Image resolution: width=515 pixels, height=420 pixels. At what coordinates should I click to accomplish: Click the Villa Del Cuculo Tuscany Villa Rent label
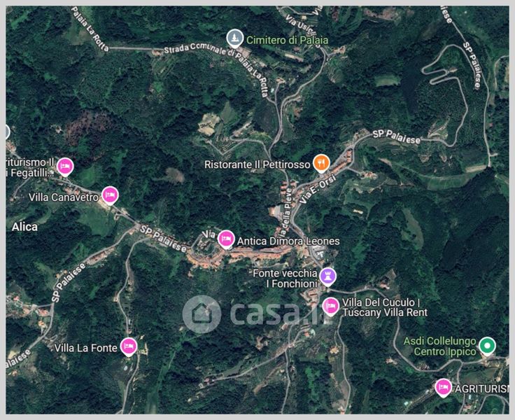pyautogui.click(x=385, y=307)
